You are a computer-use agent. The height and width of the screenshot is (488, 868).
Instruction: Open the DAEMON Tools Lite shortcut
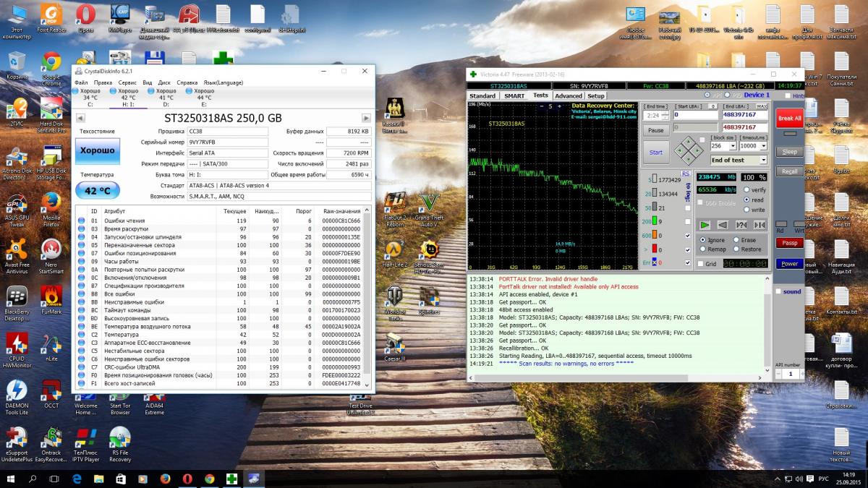tap(17, 395)
